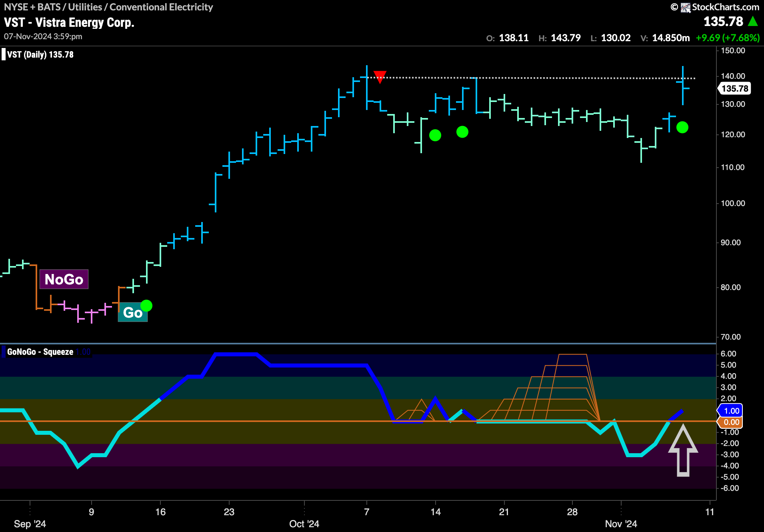Click the Nov '24 date axis label
The width and height of the screenshot is (764, 532).
point(621,524)
